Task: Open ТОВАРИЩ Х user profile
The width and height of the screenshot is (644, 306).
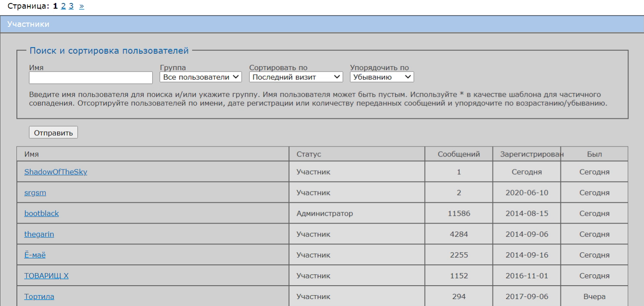Action: coord(46,276)
